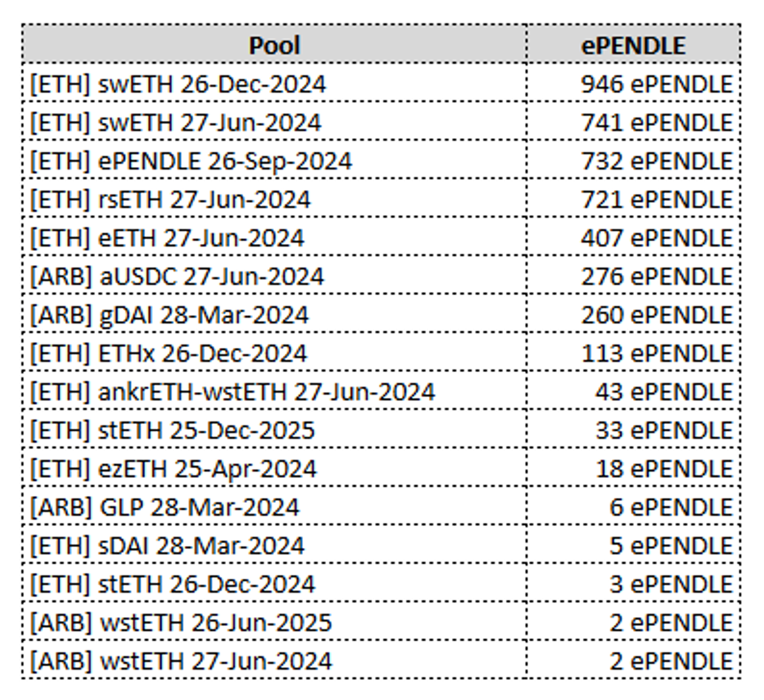The image size is (764, 700).
Task: Click the 946 ePENDLE value
Action: point(657,84)
